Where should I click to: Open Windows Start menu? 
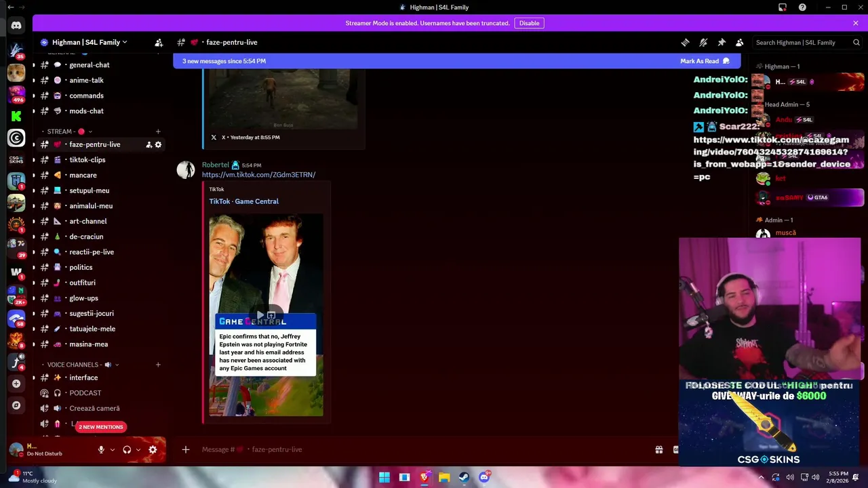pyautogui.click(x=384, y=477)
